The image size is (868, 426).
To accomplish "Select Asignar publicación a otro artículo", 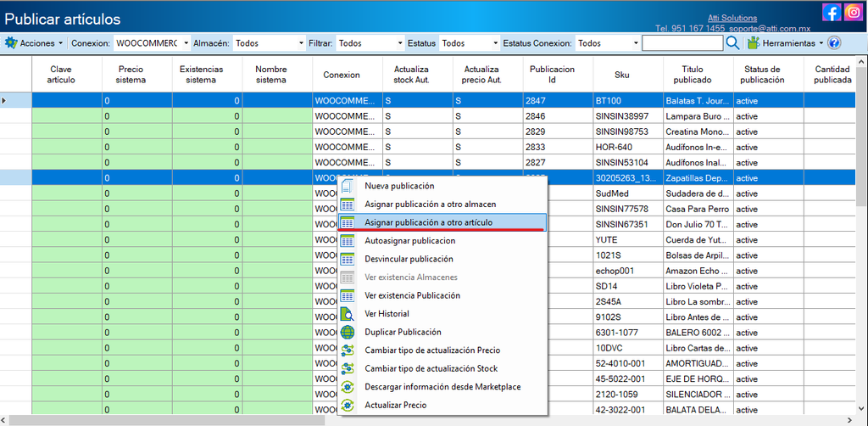I will point(442,222).
